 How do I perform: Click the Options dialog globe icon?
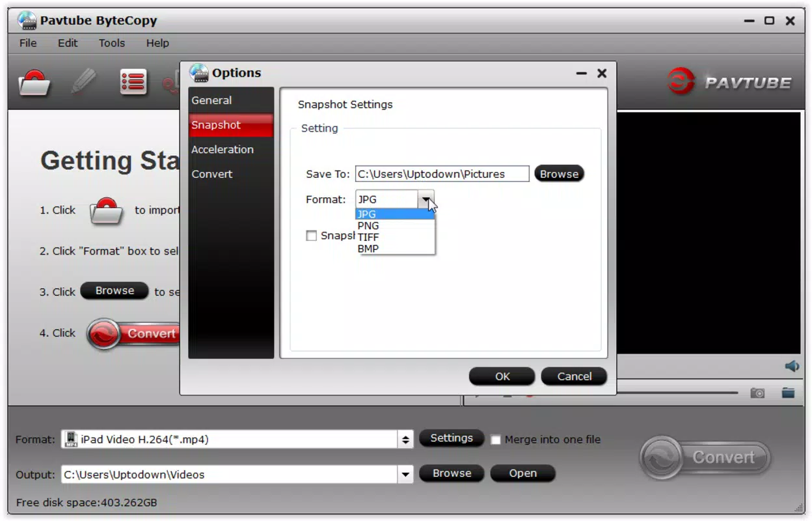pyautogui.click(x=199, y=73)
